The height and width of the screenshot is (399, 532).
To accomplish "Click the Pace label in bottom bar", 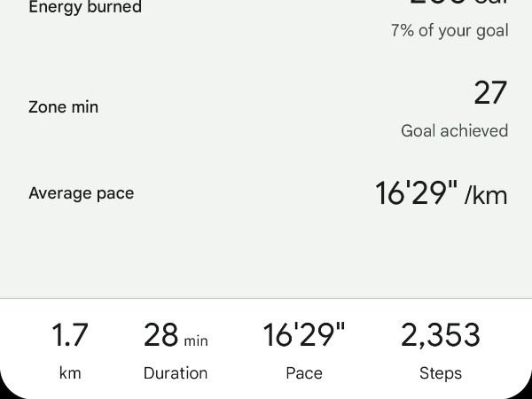I will [304, 373].
